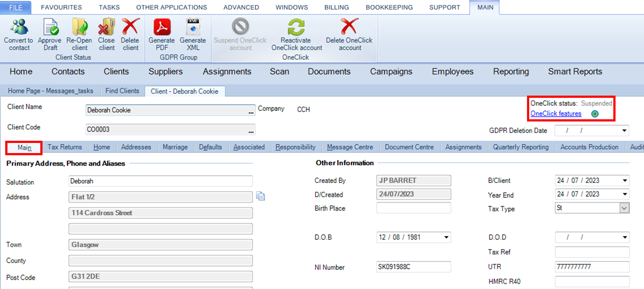
Task: Open the Client Name ellipsis lookup
Action: [x=251, y=111]
